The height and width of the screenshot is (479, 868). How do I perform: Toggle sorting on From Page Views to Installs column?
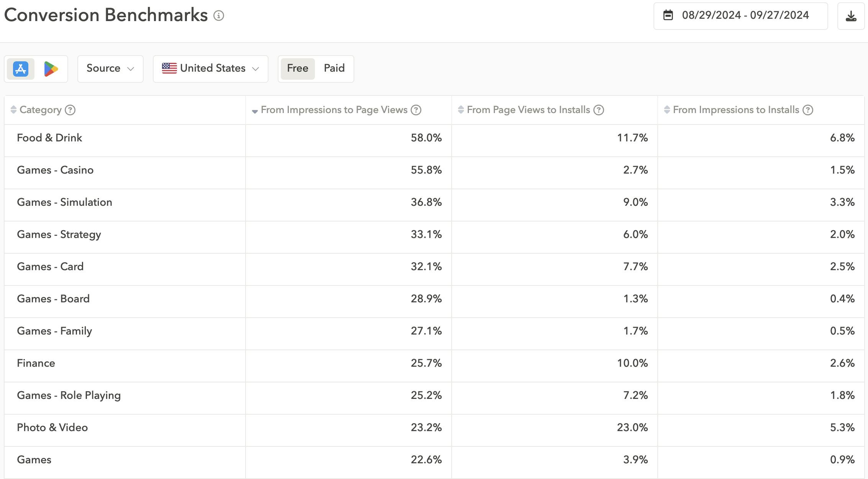tap(460, 110)
